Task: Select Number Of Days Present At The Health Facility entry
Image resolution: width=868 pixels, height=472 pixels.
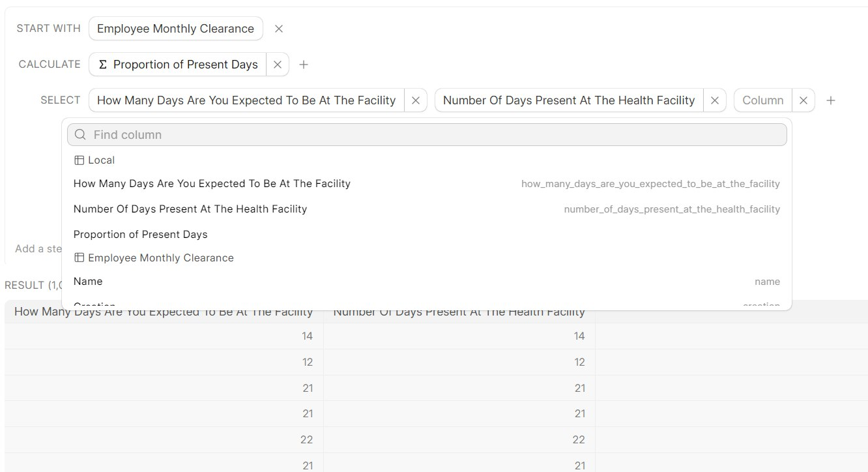Action: 190,209
